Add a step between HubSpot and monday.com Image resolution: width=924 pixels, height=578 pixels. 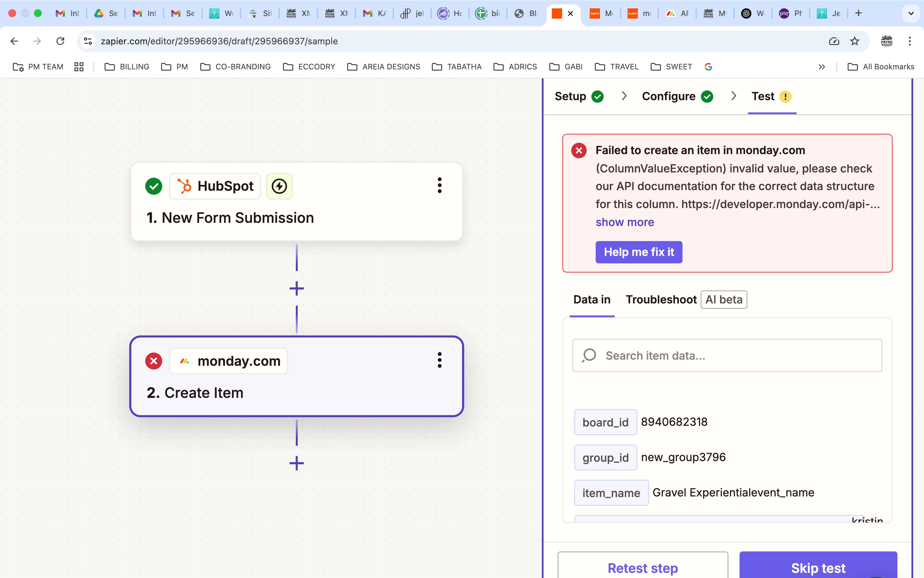click(x=297, y=288)
